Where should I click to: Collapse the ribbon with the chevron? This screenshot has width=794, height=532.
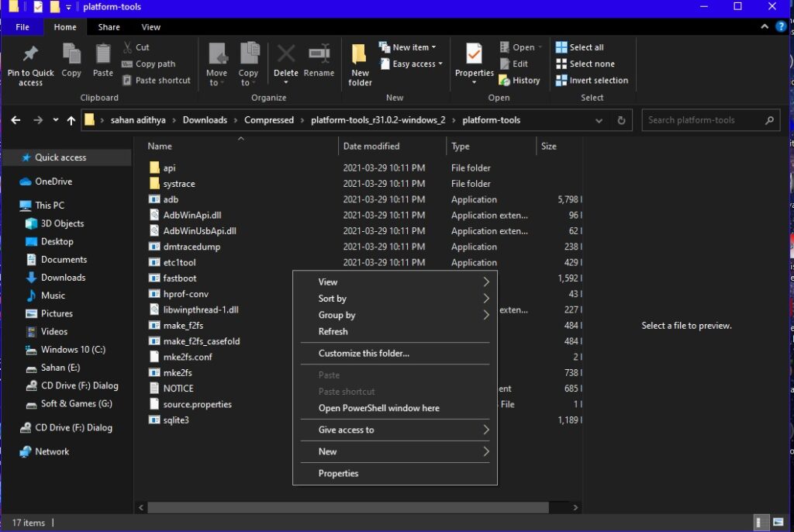(x=764, y=27)
